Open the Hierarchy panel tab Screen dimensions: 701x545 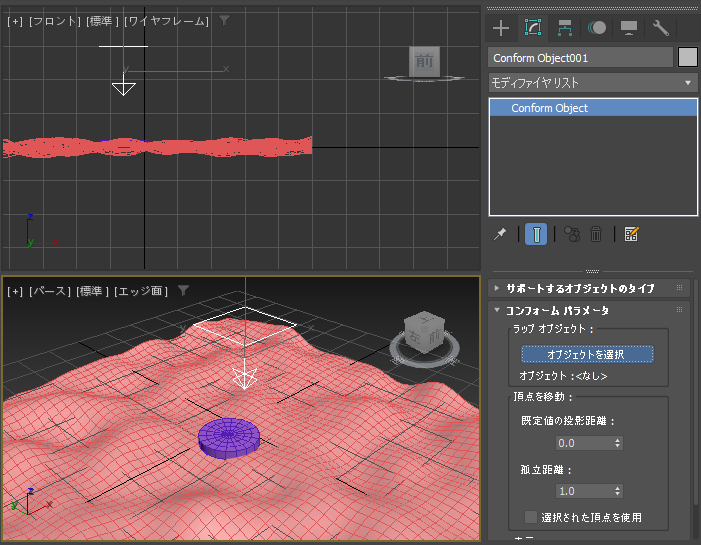(x=565, y=28)
